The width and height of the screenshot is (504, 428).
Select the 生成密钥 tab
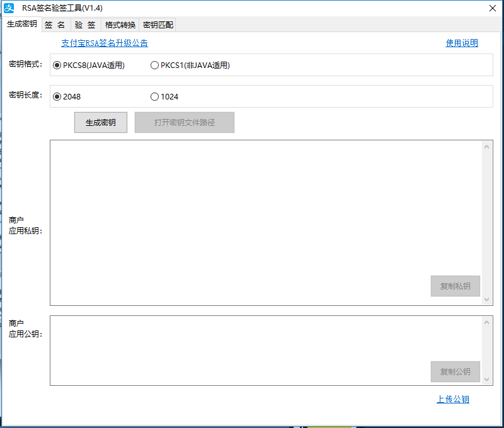pyautogui.click(x=22, y=24)
